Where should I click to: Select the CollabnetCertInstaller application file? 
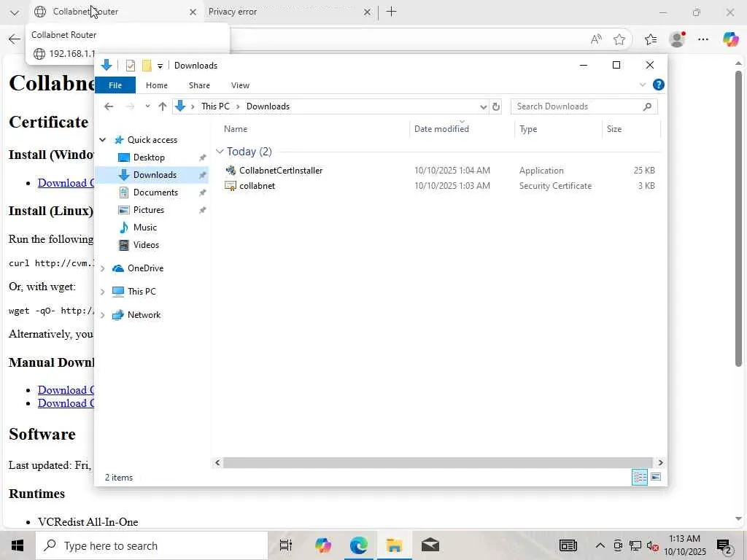click(x=281, y=171)
